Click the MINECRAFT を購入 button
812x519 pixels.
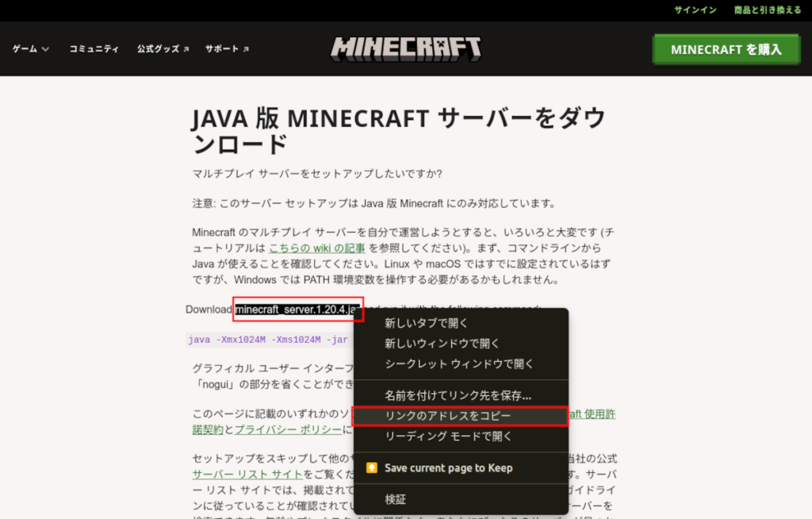coord(726,48)
